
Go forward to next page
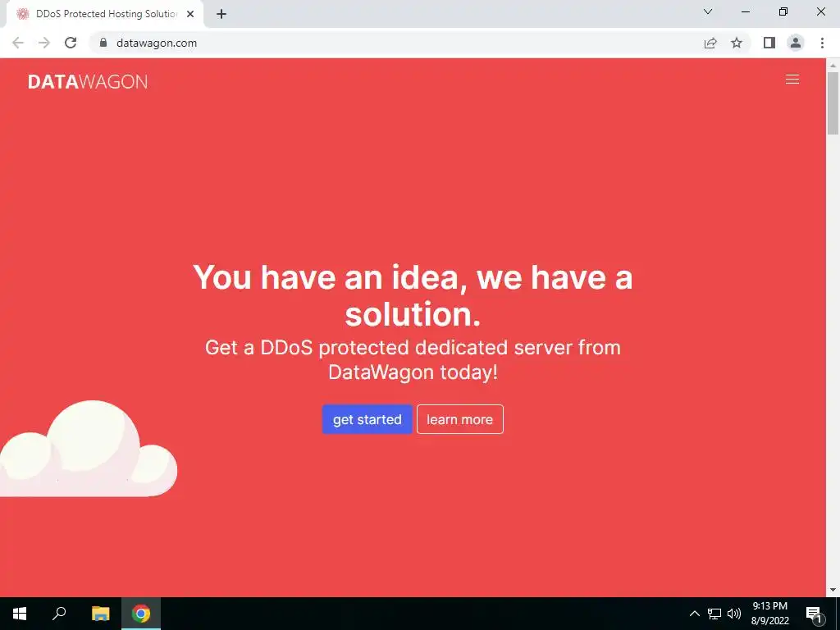point(44,43)
